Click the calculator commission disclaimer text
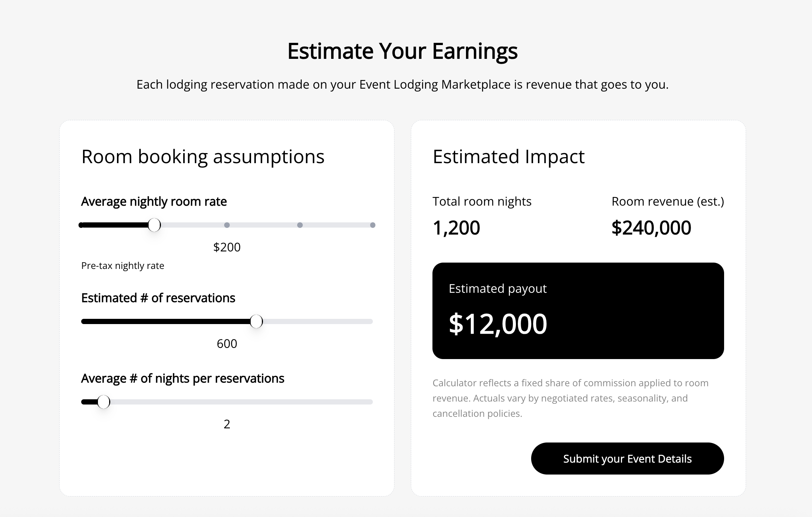The width and height of the screenshot is (812, 517). (570, 398)
